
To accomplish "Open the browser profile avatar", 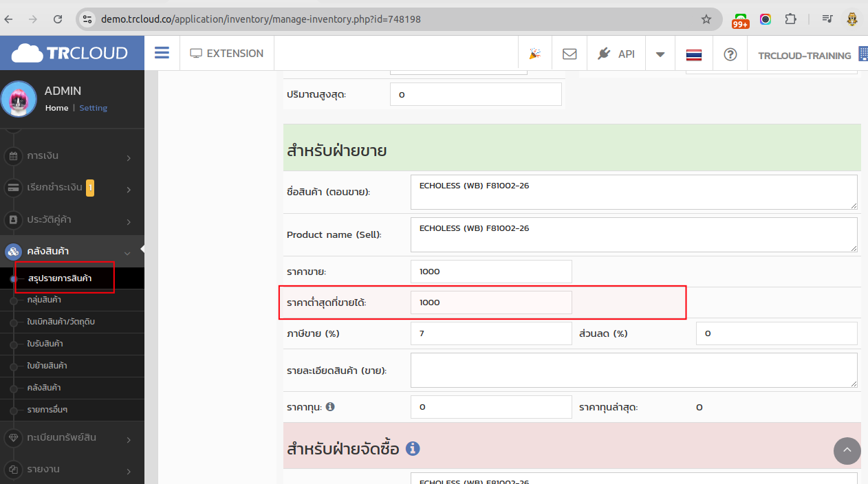I will [852, 19].
